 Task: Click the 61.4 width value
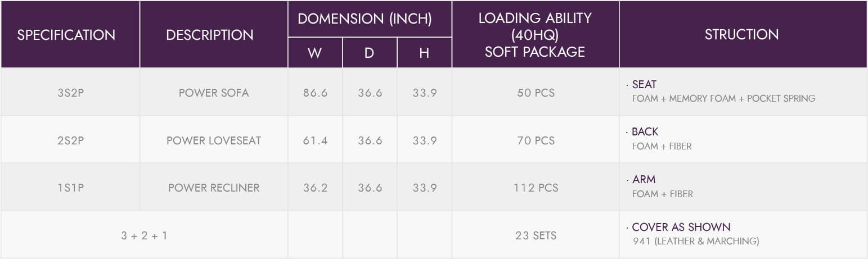point(315,140)
